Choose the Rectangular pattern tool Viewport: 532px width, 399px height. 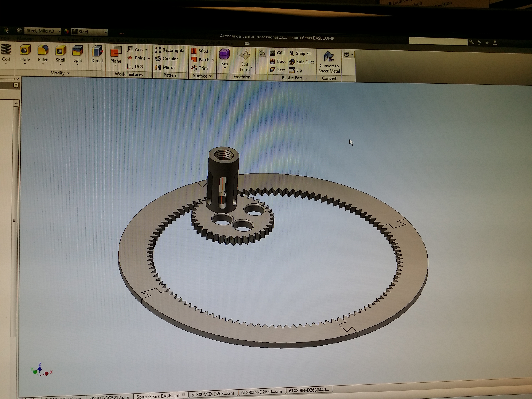pyautogui.click(x=170, y=50)
